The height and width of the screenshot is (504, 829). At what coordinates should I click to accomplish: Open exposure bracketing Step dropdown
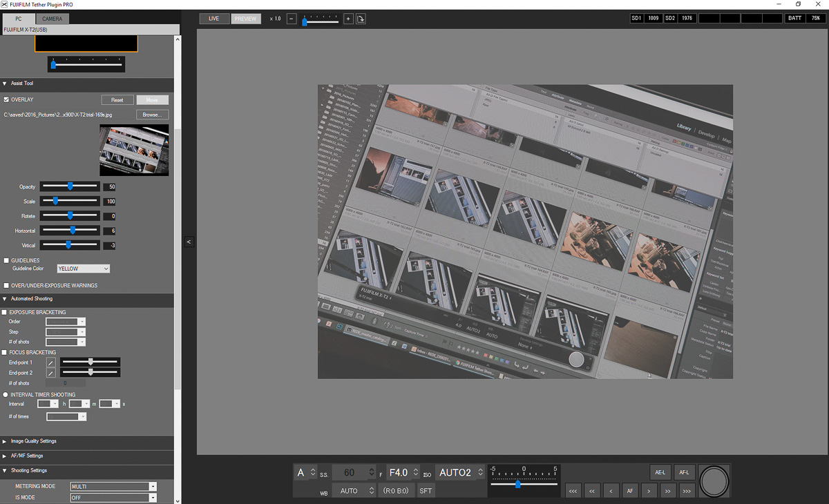point(66,332)
